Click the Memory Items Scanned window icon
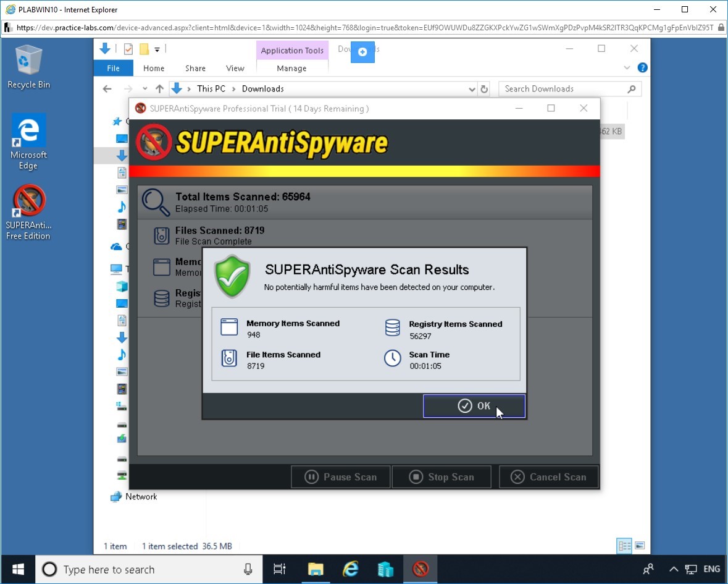The image size is (728, 584). (229, 327)
